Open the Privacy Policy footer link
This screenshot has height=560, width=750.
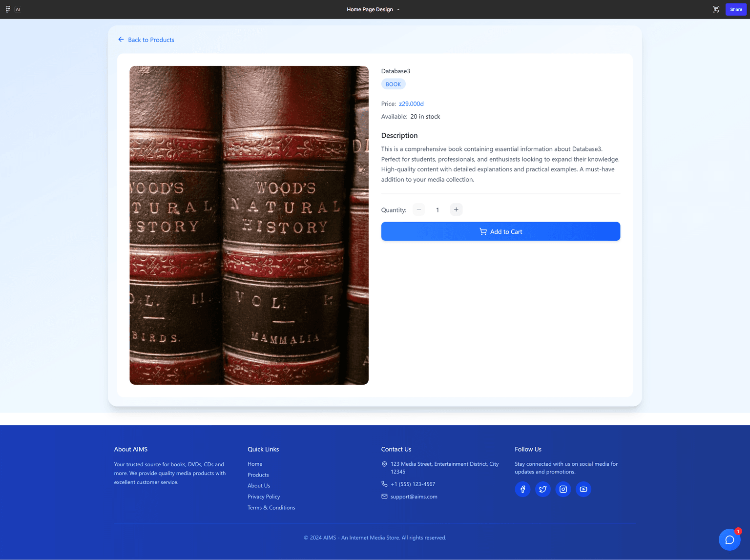(264, 497)
